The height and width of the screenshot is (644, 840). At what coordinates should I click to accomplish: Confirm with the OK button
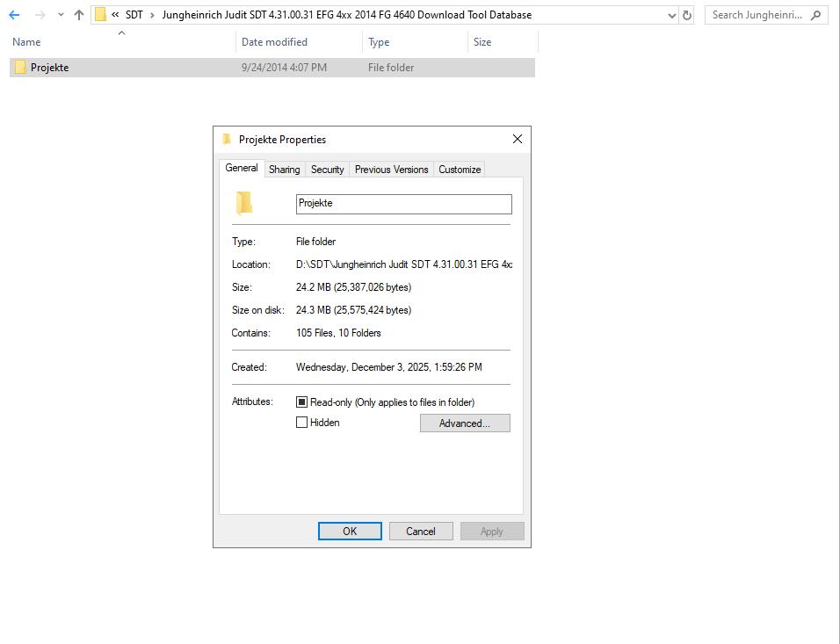click(350, 531)
